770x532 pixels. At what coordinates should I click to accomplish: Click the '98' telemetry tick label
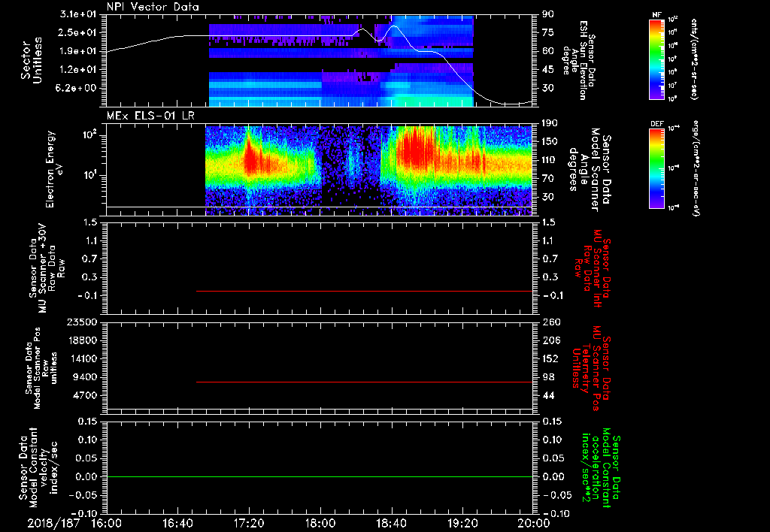[548, 377]
